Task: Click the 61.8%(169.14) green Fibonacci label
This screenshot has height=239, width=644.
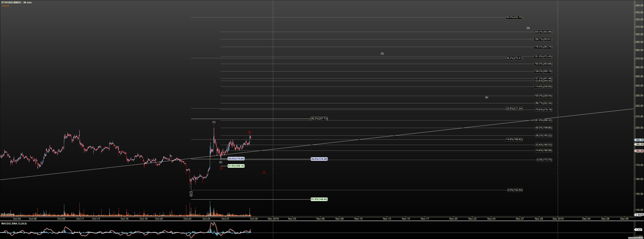Action: pyautogui.click(x=236, y=166)
